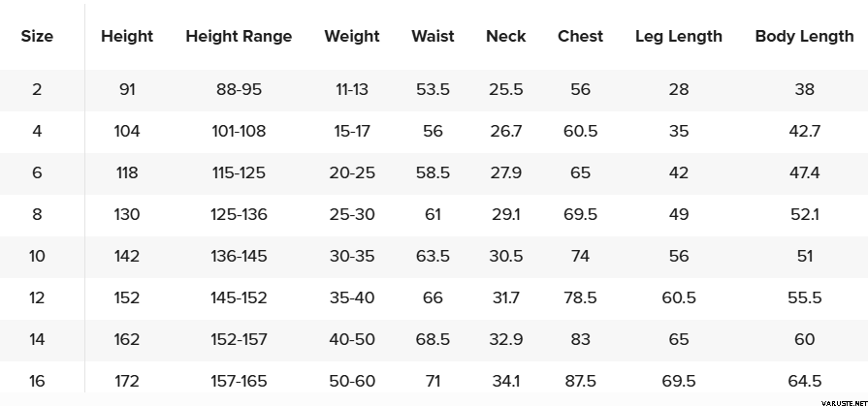Click height value 130

click(x=127, y=215)
